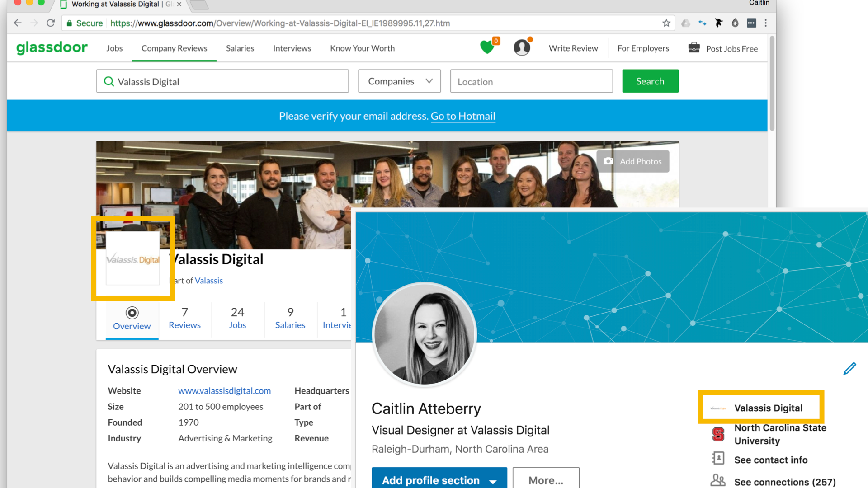Screen dimensions: 868x488
Task: Open For Employers link
Action: [x=643, y=48]
